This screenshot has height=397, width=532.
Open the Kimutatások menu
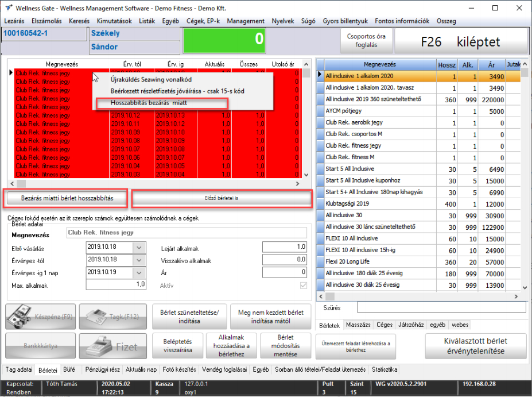(x=114, y=21)
